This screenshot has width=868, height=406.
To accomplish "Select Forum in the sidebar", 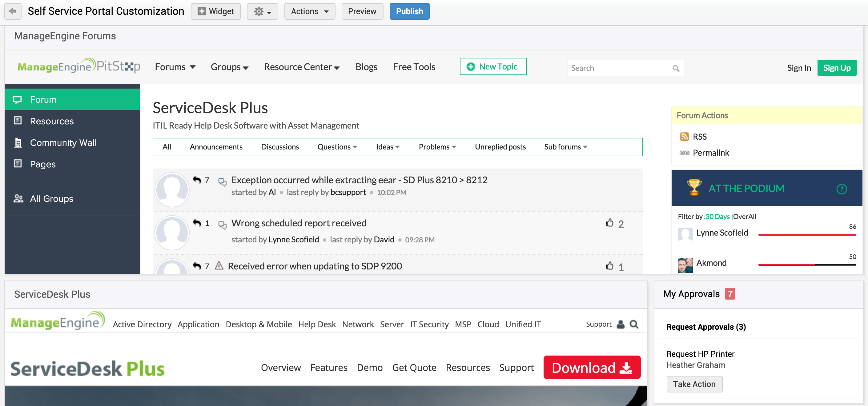I will click(72, 100).
